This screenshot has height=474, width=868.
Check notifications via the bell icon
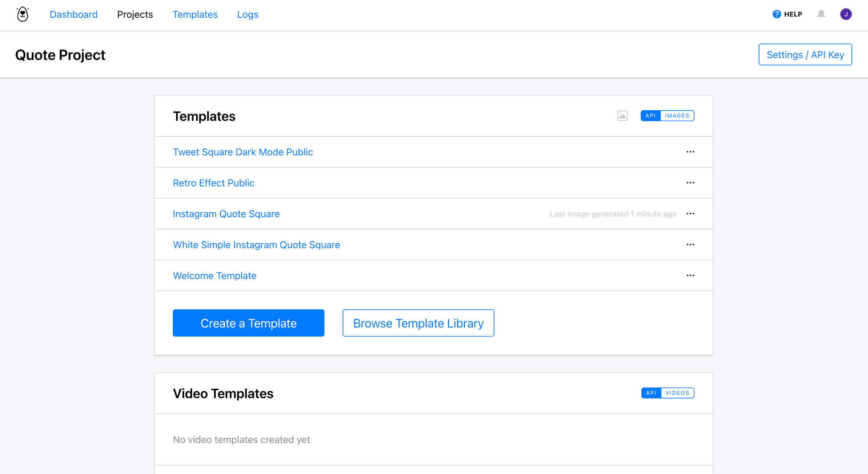(x=821, y=14)
